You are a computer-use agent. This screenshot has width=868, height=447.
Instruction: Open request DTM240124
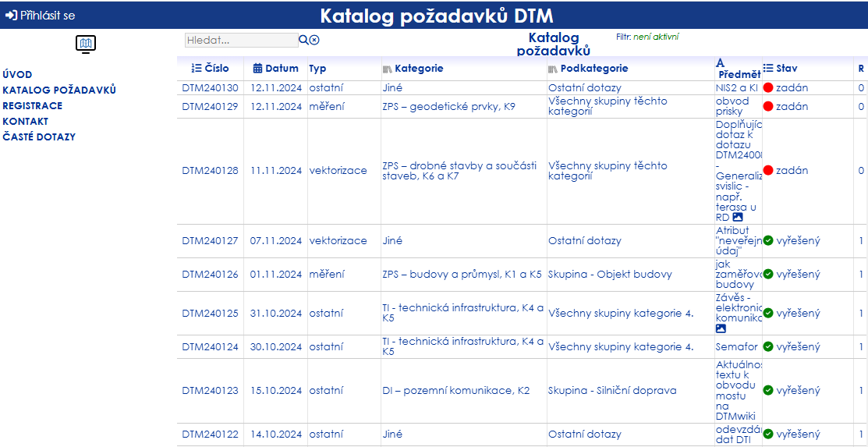[211, 346]
